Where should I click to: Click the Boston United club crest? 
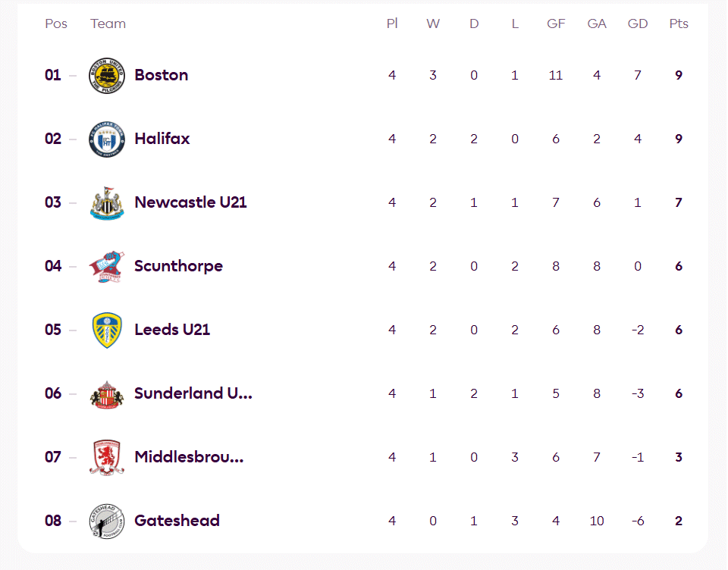click(107, 76)
